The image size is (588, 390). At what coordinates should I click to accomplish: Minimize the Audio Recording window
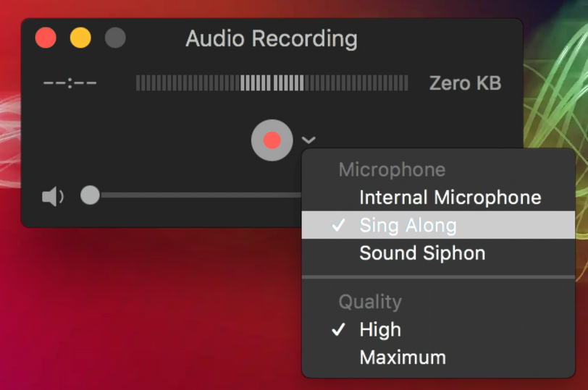pyautogui.click(x=80, y=38)
